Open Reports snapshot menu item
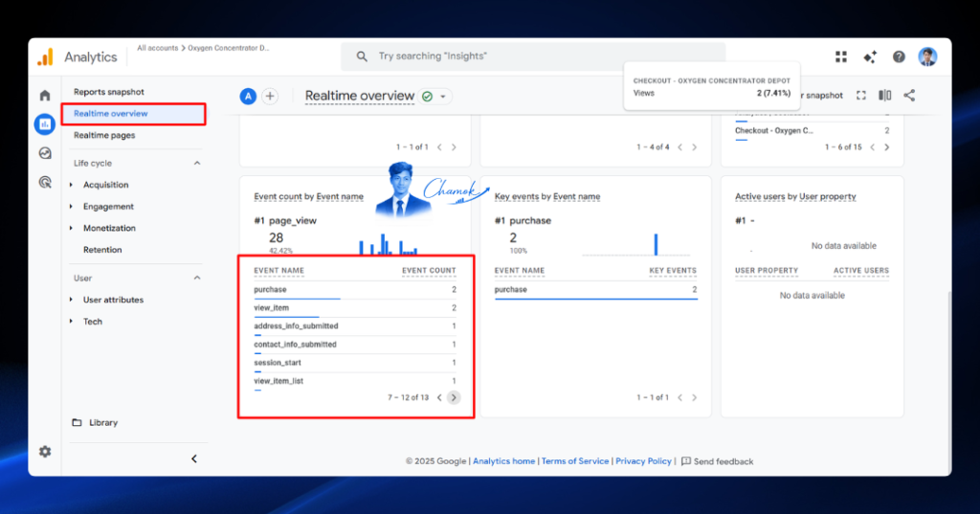This screenshot has height=514, width=980. (109, 92)
